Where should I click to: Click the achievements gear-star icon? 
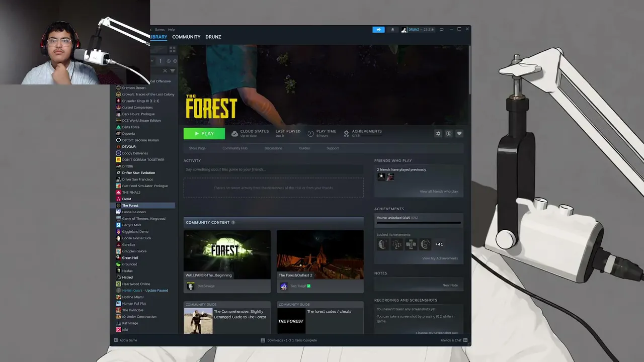346,134
